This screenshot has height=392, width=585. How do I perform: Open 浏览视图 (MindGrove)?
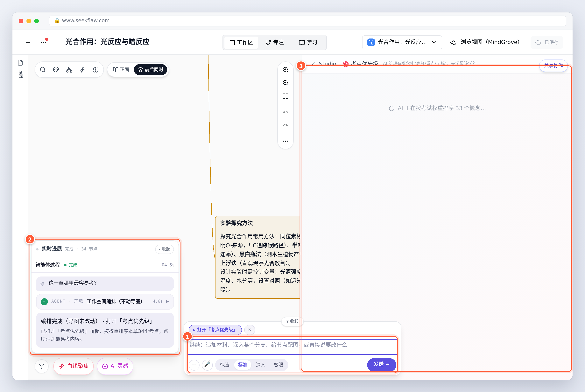click(x=485, y=42)
